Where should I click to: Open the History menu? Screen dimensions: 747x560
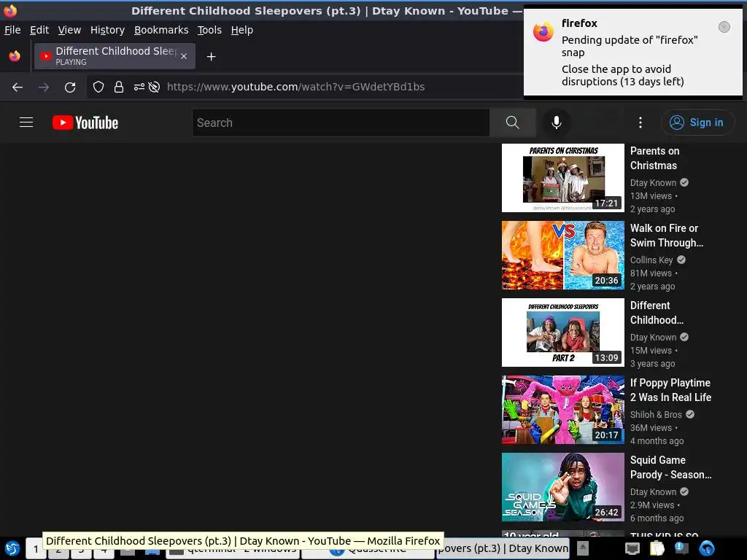pos(108,30)
